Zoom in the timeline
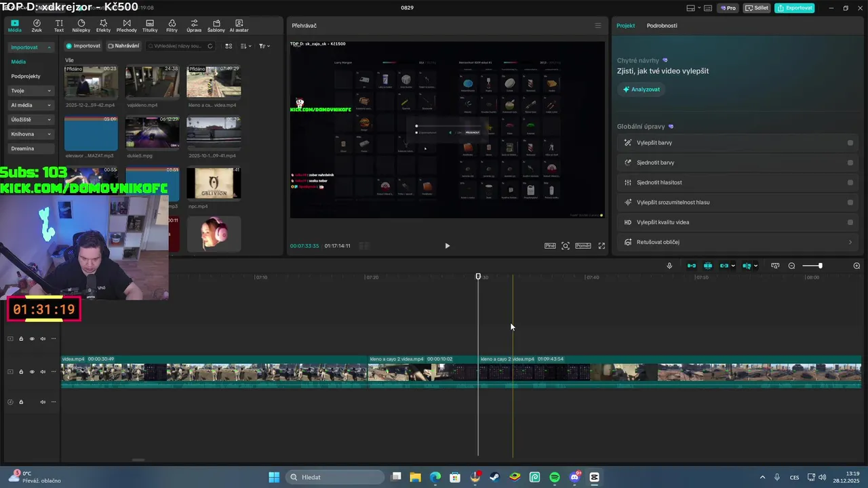This screenshot has width=868, height=488. 856,266
